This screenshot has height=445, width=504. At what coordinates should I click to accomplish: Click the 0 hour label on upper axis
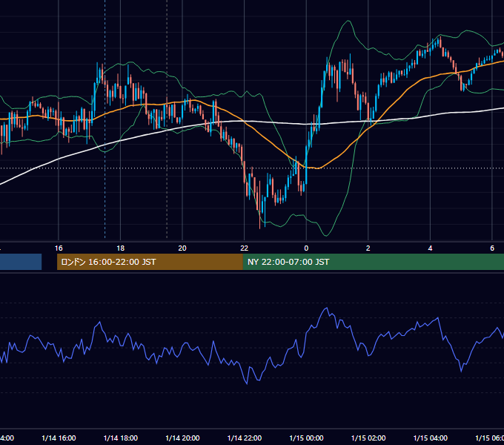click(x=306, y=248)
